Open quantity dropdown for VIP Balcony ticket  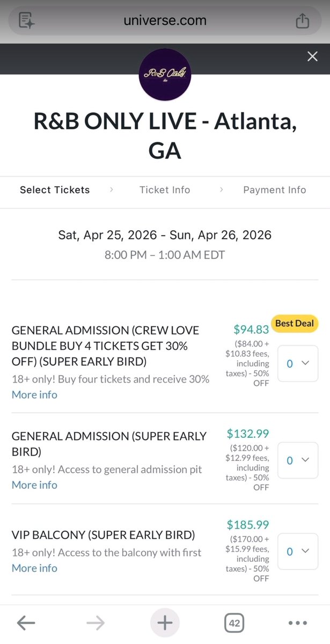point(298,551)
